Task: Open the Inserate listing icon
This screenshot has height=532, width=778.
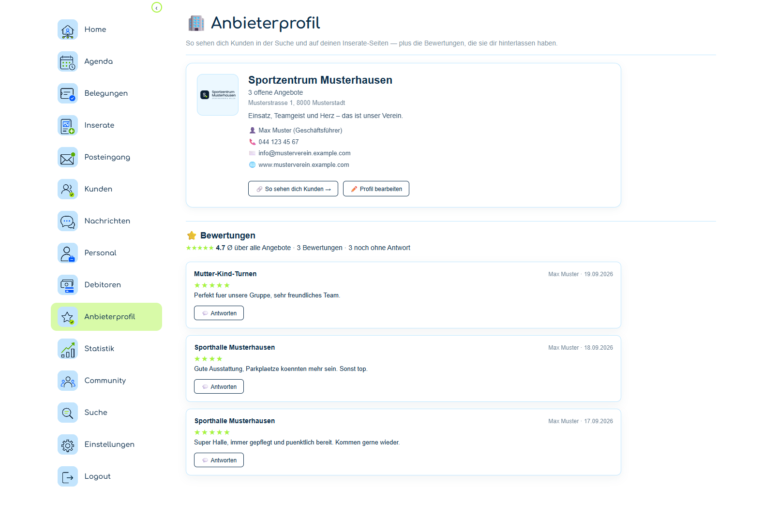Action: coord(68,125)
